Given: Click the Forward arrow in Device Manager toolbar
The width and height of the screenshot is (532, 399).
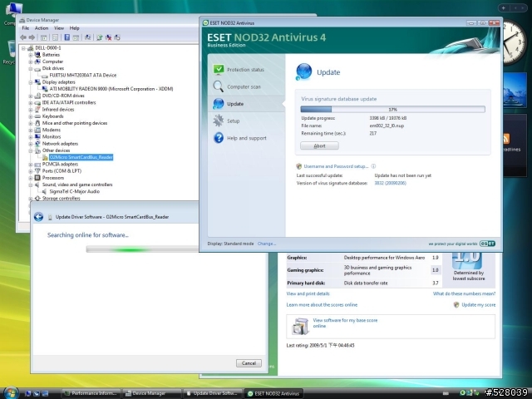Looking at the screenshot, I should coord(32,37).
